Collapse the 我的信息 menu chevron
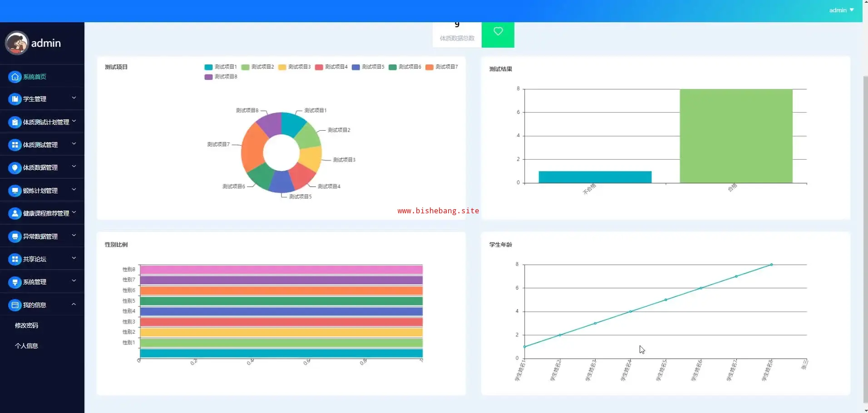868x413 pixels. pyautogui.click(x=74, y=304)
